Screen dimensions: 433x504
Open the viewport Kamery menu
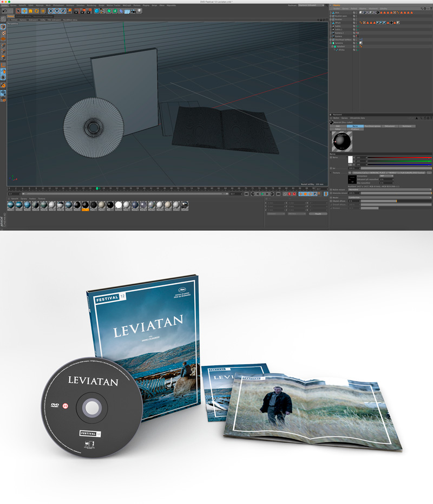[23, 20]
